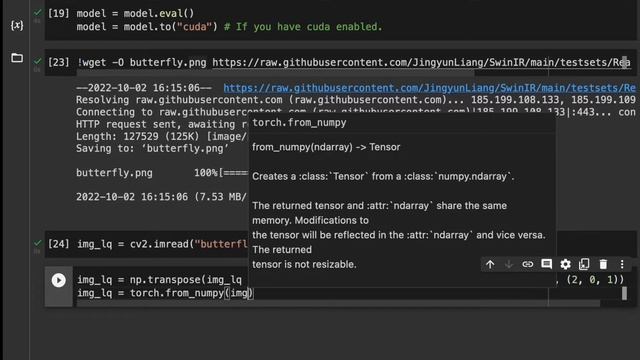Move cell down with arrow icon
This screenshot has height=360, width=640.
[509, 264]
